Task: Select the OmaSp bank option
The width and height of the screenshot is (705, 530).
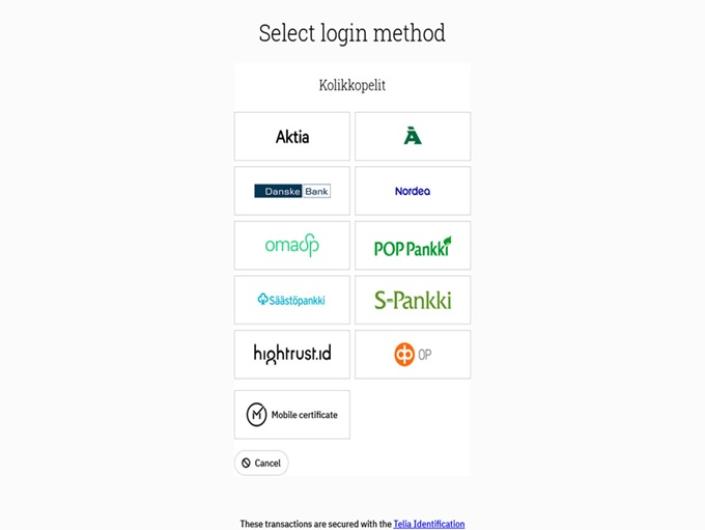Action: [x=292, y=245]
